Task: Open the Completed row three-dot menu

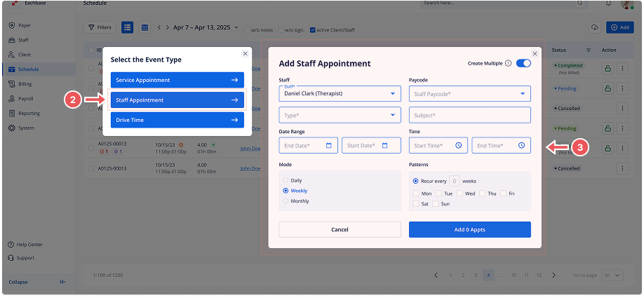Action: click(623, 68)
